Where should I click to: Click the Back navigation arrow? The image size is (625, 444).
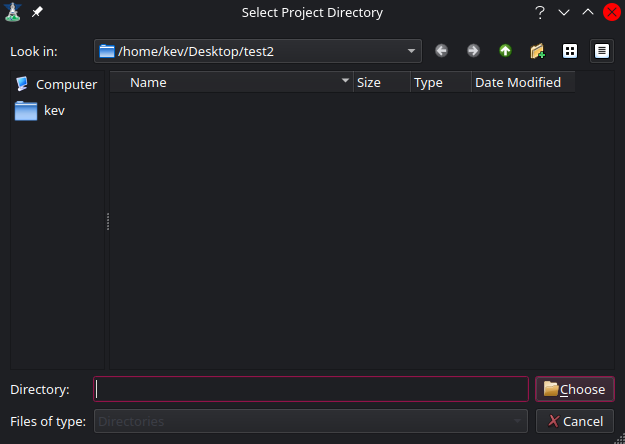[441, 51]
